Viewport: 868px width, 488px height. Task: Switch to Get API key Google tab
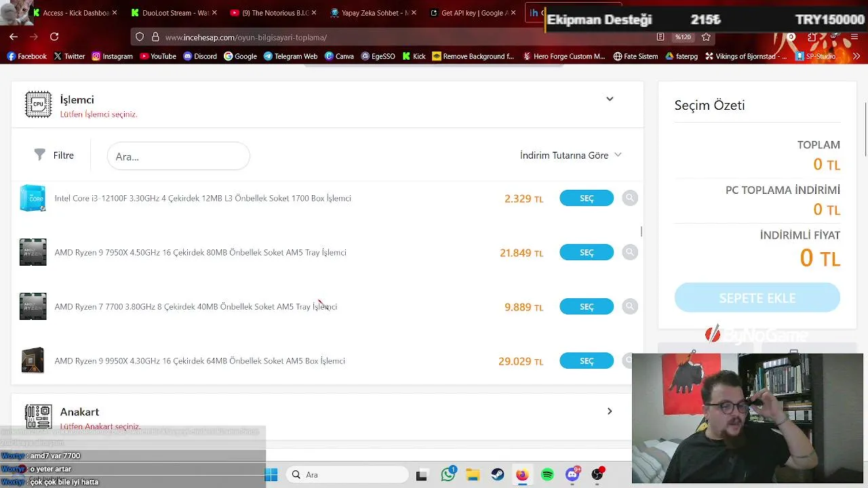(474, 12)
